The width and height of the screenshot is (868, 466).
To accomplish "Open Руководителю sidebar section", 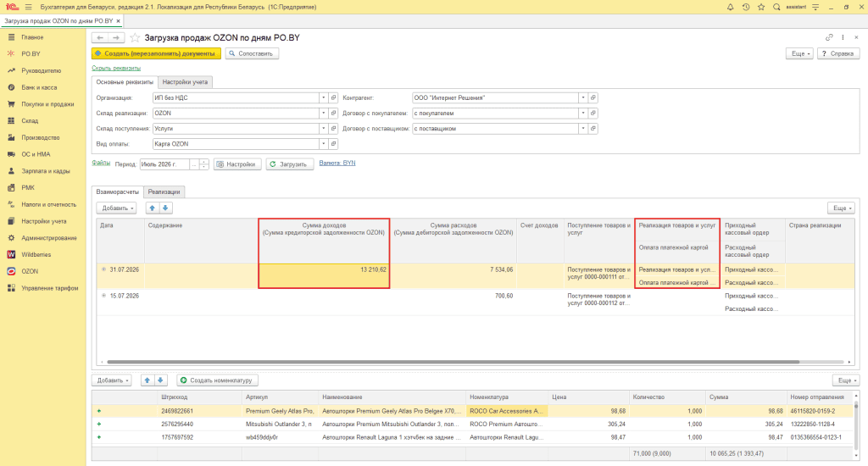I will point(41,71).
